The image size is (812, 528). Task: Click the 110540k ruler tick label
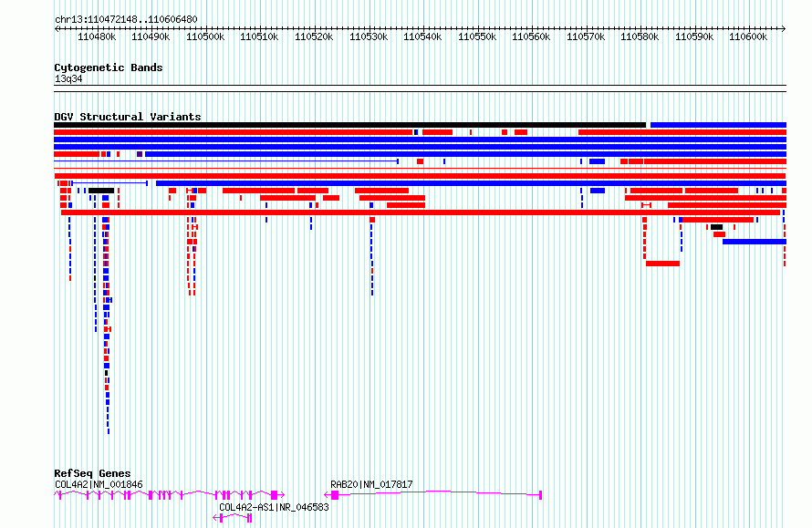[422, 36]
